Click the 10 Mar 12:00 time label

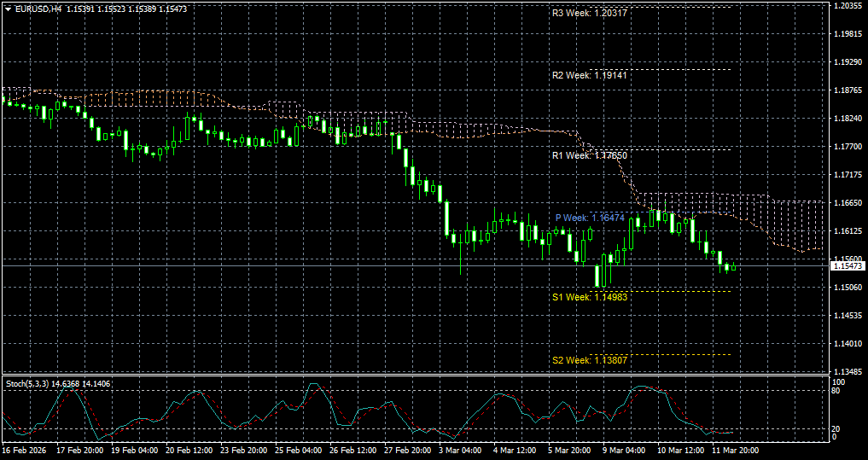tap(681, 451)
